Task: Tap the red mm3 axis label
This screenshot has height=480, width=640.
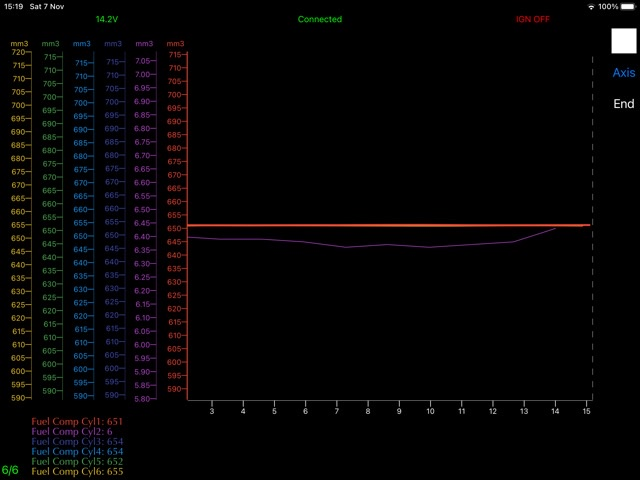Action: point(176,44)
